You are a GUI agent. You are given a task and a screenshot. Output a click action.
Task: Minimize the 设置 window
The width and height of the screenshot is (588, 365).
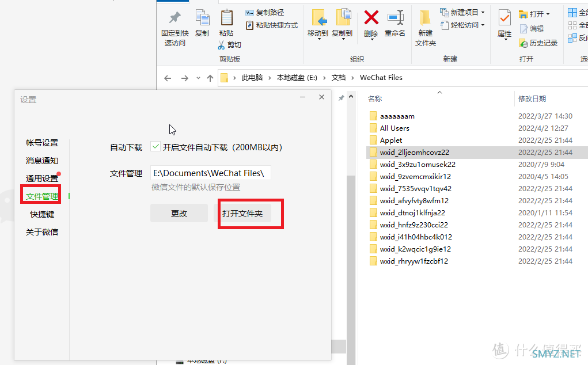point(302,97)
